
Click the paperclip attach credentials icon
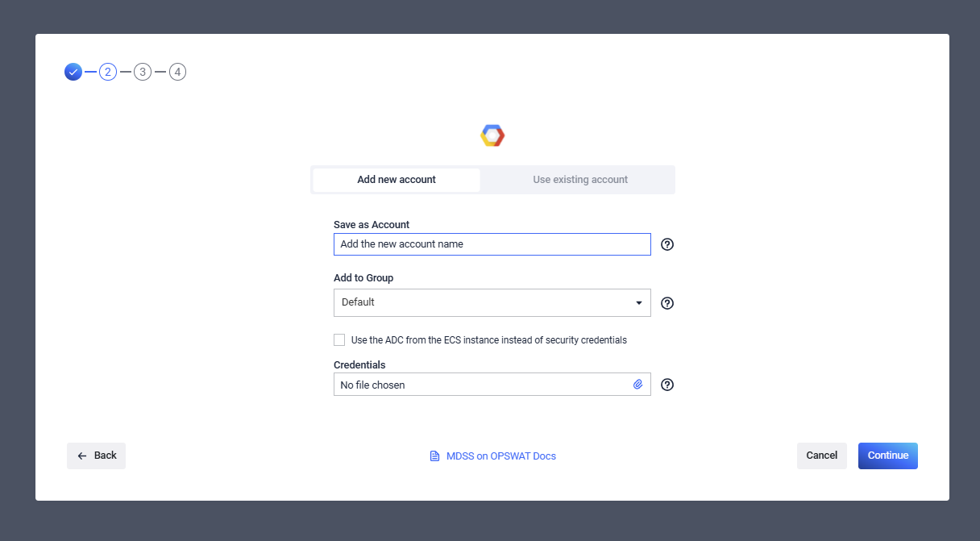coord(637,385)
